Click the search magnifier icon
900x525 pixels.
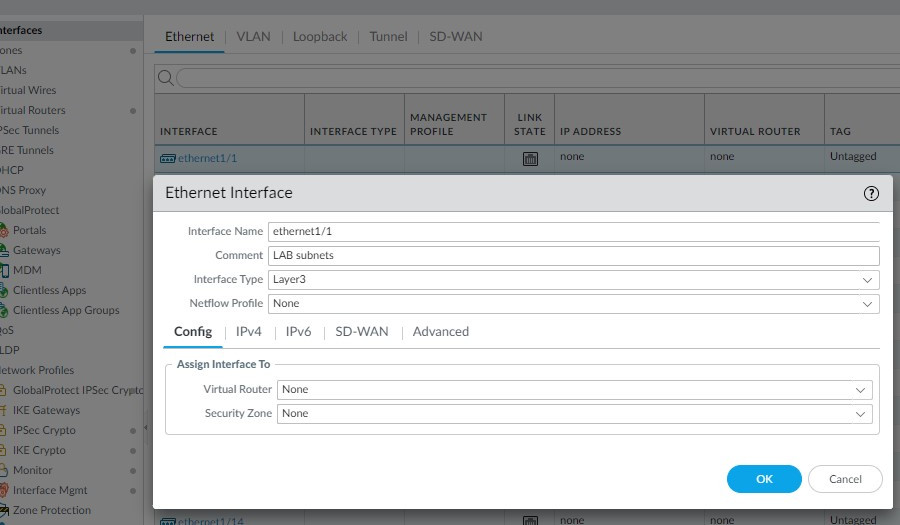click(165, 77)
